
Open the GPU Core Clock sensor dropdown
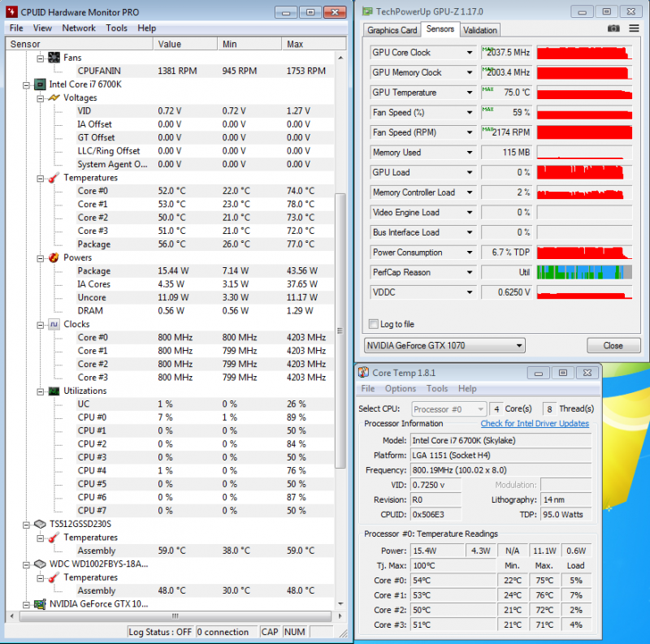click(470, 53)
